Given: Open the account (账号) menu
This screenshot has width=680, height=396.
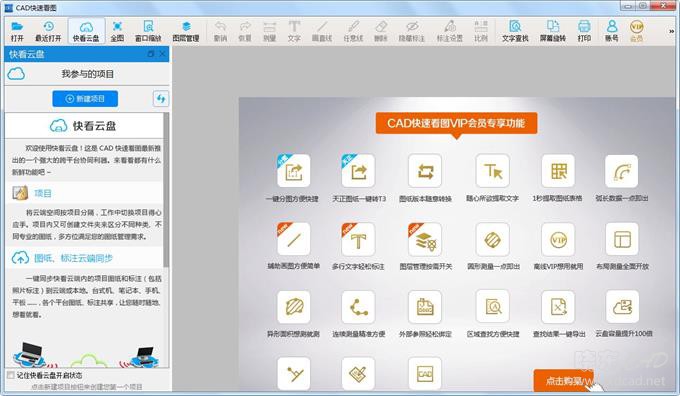Looking at the screenshot, I should tap(612, 31).
